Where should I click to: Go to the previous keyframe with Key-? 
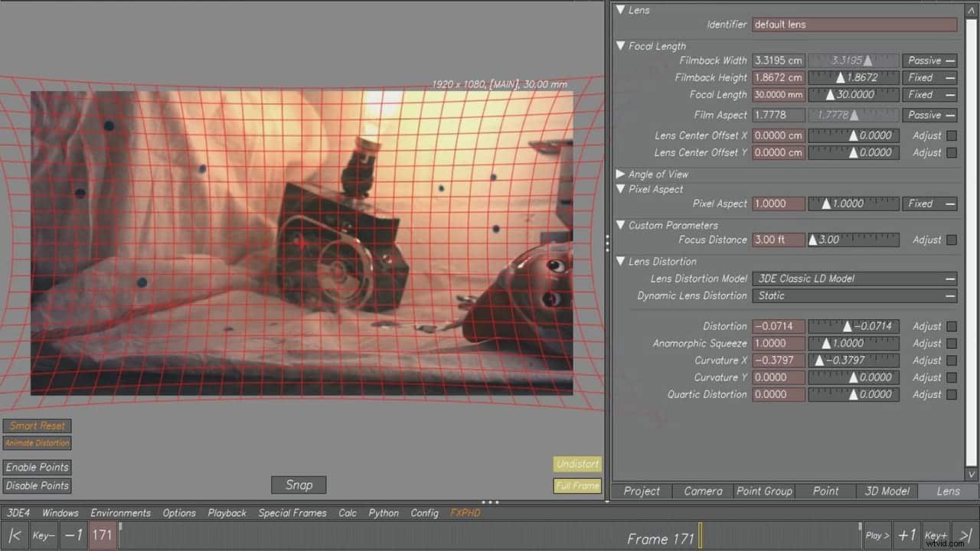(42, 535)
